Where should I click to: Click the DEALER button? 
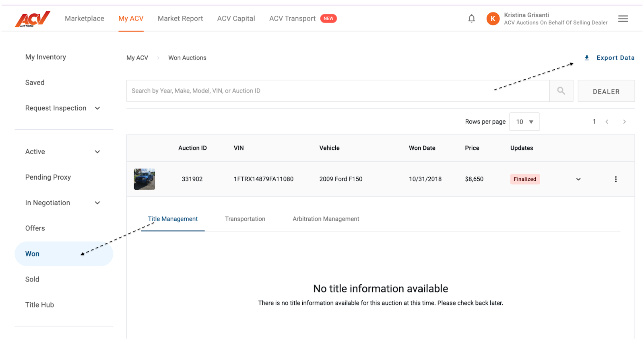[x=606, y=91]
